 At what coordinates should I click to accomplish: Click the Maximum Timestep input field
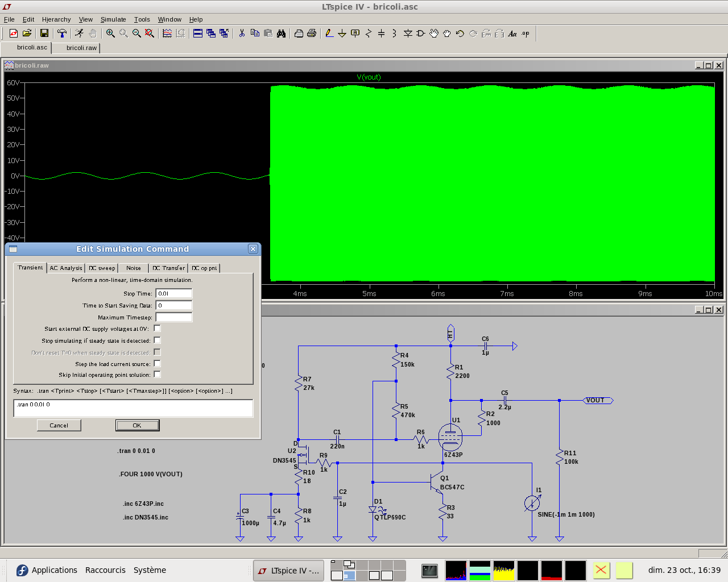tap(174, 317)
